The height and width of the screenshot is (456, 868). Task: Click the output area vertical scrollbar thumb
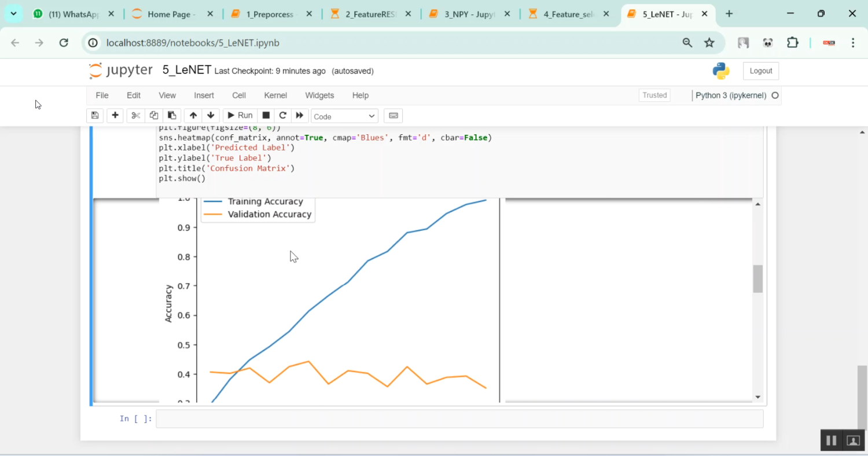tap(757, 279)
